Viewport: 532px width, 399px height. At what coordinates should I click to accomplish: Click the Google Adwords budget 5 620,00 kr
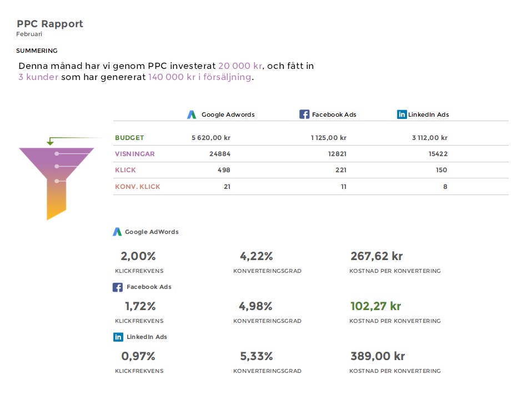[211, 138]
